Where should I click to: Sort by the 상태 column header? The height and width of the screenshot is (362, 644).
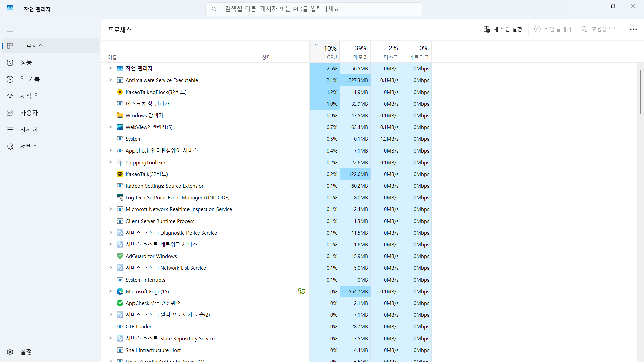click(284, 52)
